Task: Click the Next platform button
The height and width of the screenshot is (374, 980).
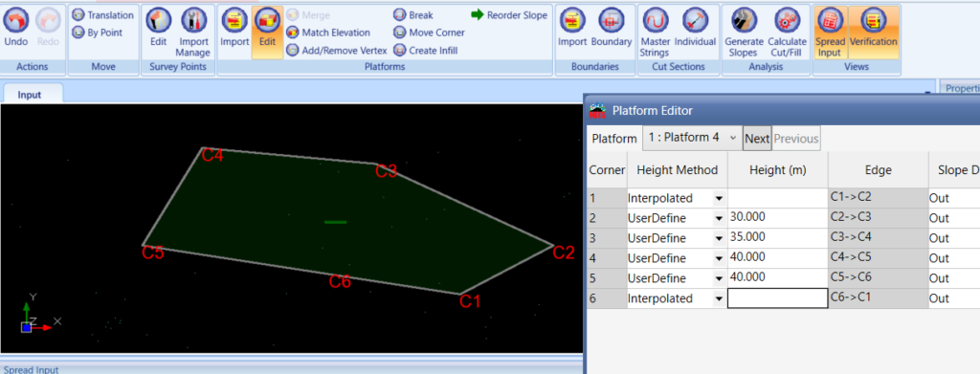Action: point(757,139)
